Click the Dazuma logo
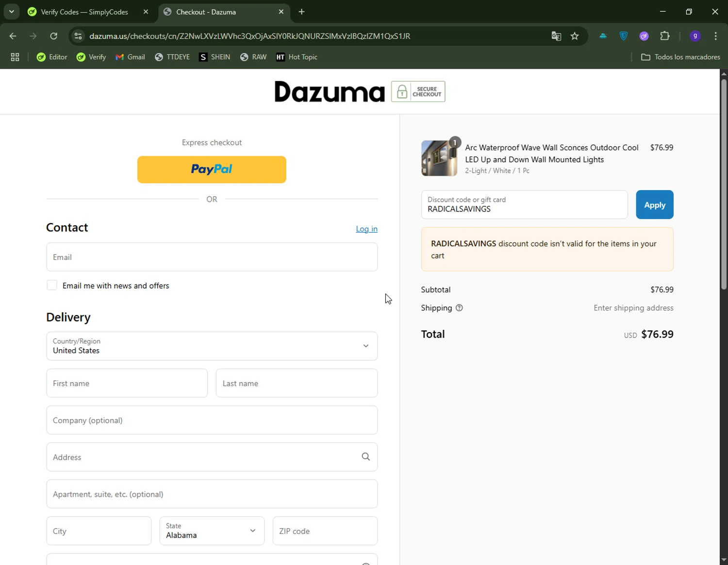The image size is (728, 565). [330, 91]
